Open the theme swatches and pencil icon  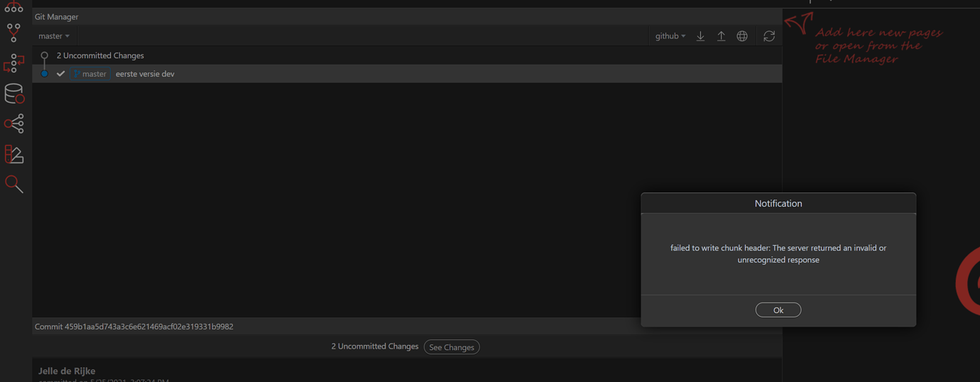13,154
